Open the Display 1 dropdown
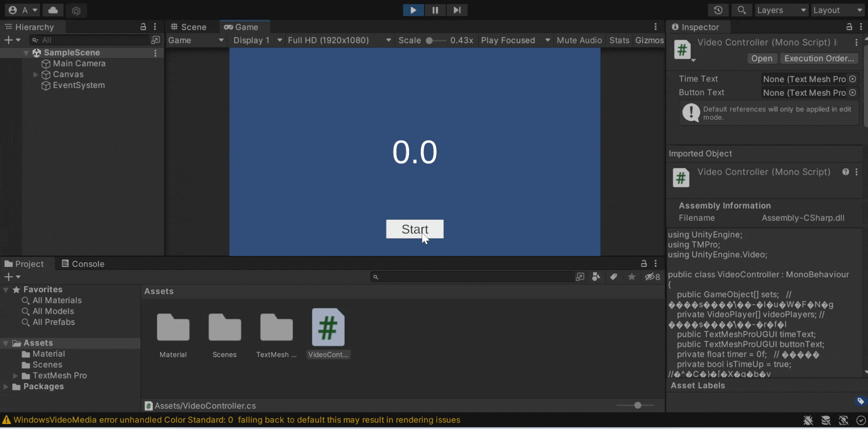868x429 pixels. 257,40
